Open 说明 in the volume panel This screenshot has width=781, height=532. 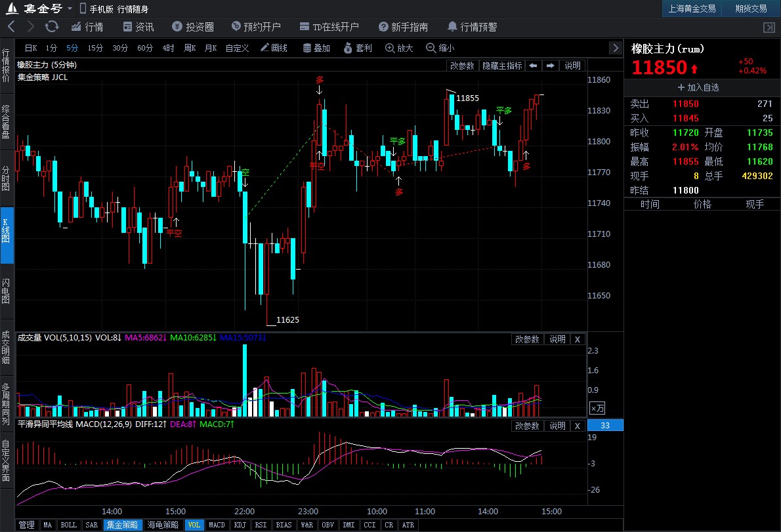(x=557, y=339)
